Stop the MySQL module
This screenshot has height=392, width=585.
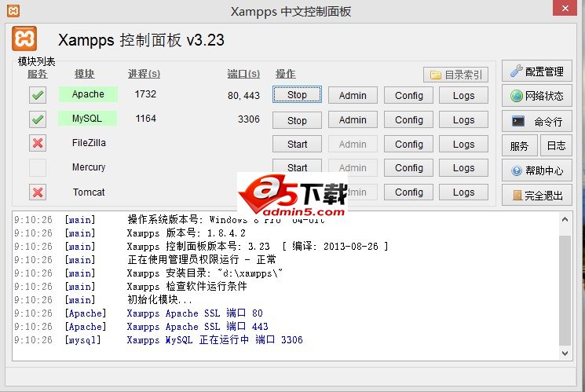coord(297,120)
